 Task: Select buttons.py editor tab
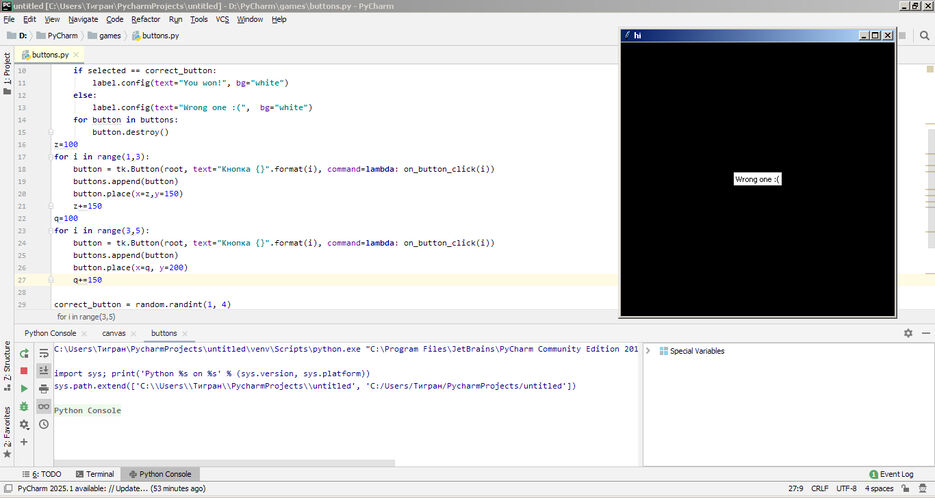pyautogui.click(x=47, y=54)
